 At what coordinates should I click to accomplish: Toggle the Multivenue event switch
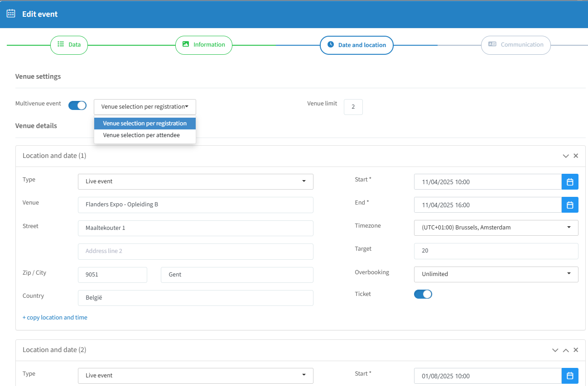(x=77, y=105)
